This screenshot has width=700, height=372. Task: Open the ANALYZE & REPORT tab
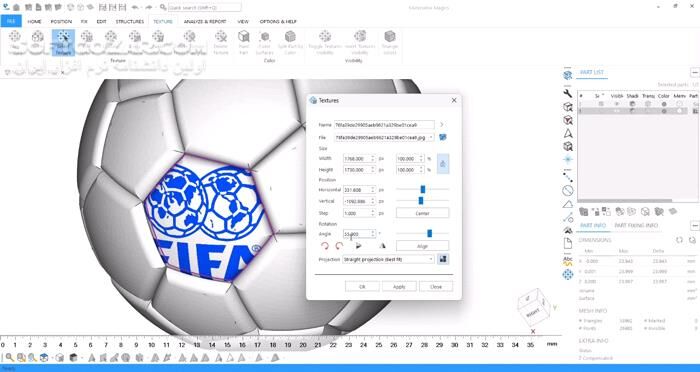(205, 21)
